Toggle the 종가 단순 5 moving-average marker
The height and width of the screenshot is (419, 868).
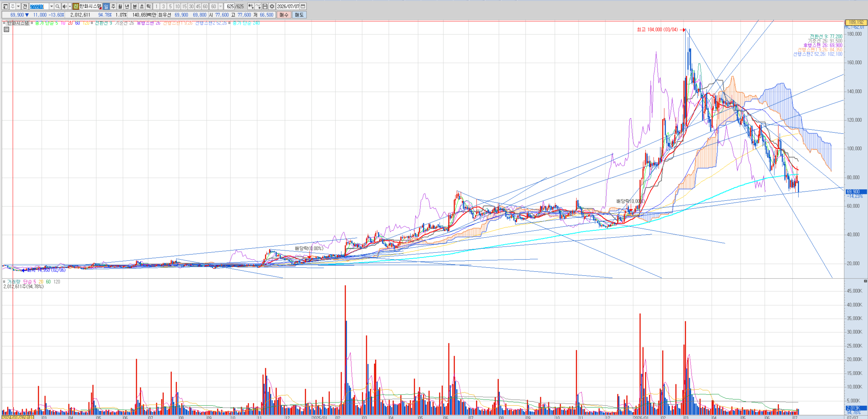32,23
